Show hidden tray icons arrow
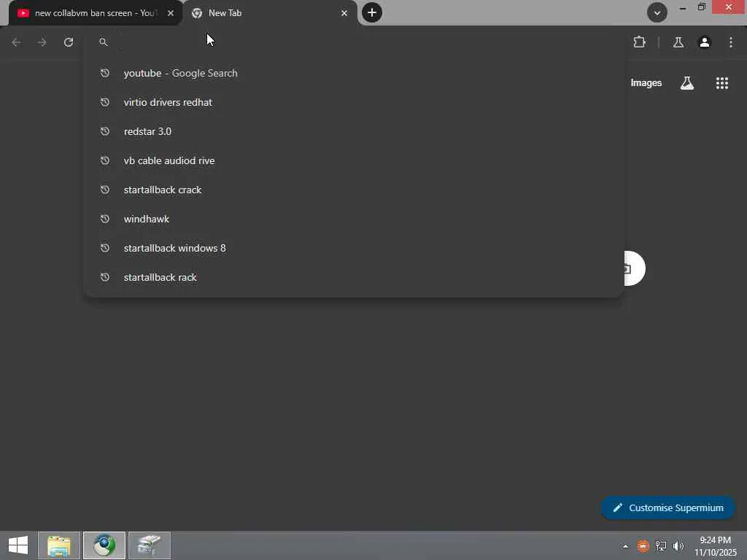This screenshot has height=560, width=747. [x=625, y=546]
